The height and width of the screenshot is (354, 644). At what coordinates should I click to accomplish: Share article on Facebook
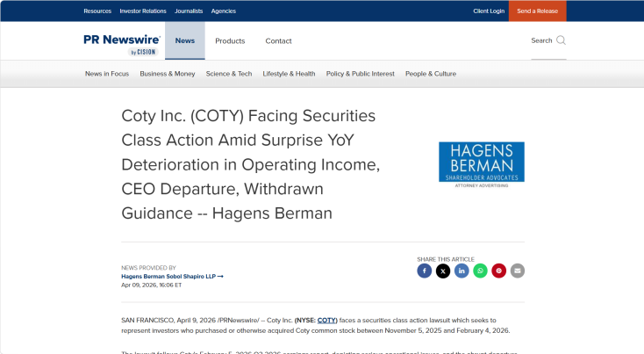(425, 271)
